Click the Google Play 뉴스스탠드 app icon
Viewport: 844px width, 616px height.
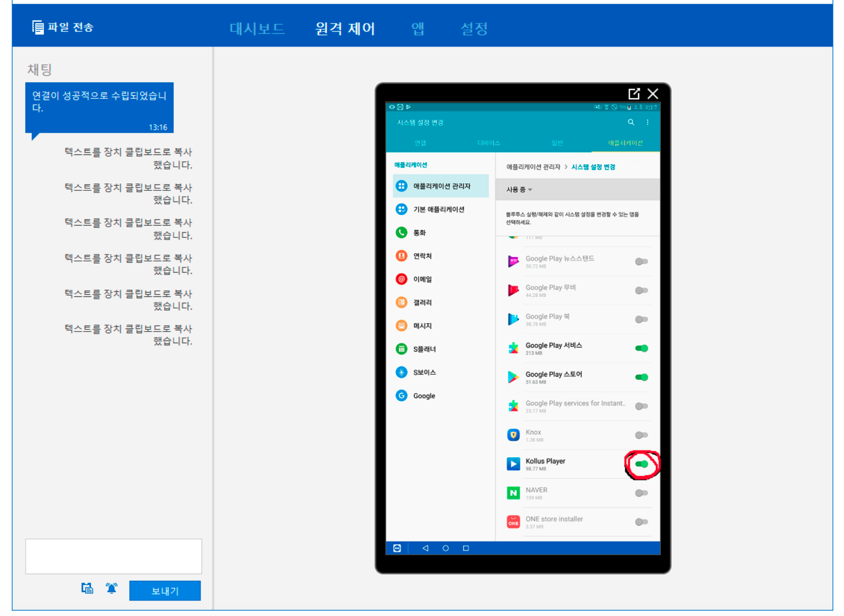[513, 261]
